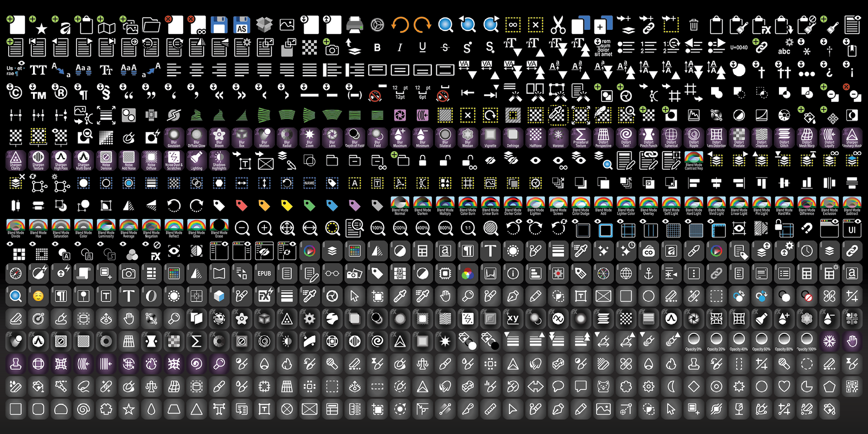The height and width of the screenshot is (434, 868).
Task: Click the Zoom In magnifier plus icon
Action: [x=264, y=228]
